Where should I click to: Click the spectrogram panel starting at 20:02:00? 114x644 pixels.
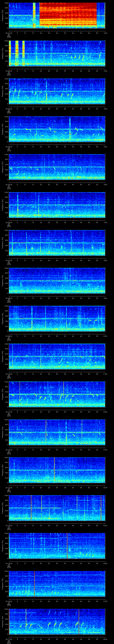point(57,53)
